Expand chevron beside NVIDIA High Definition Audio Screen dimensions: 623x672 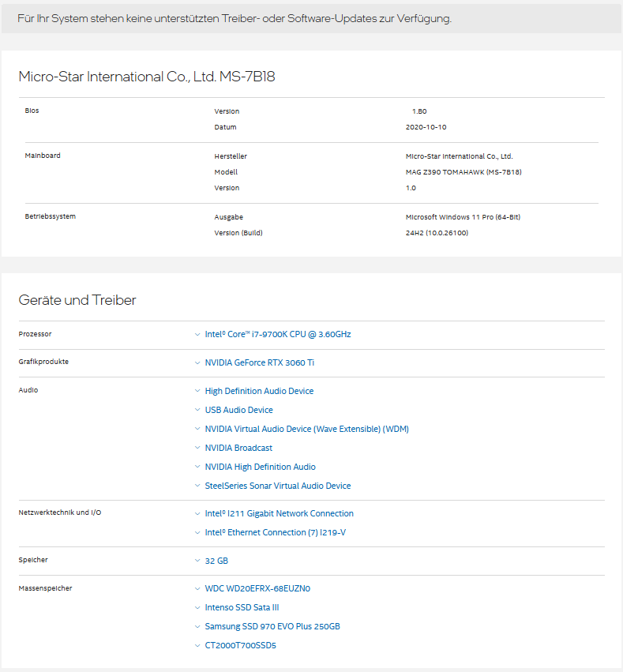pos(197,466)
